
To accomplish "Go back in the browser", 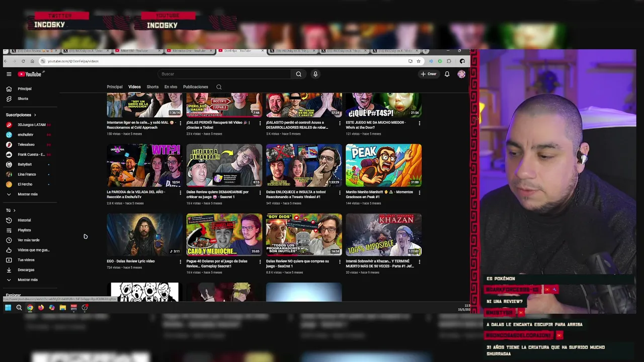I will (7, 61).
